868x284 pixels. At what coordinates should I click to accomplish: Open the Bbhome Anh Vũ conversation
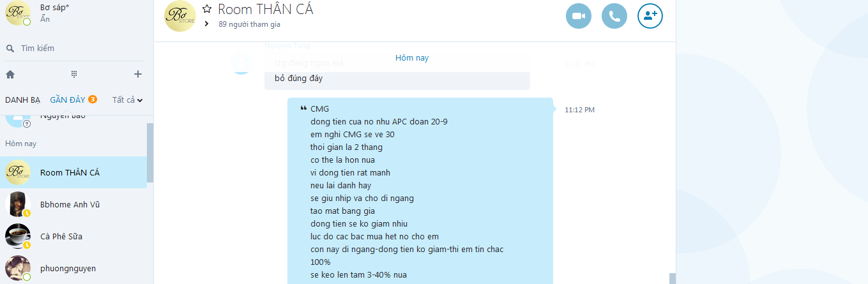coord(73,204)
